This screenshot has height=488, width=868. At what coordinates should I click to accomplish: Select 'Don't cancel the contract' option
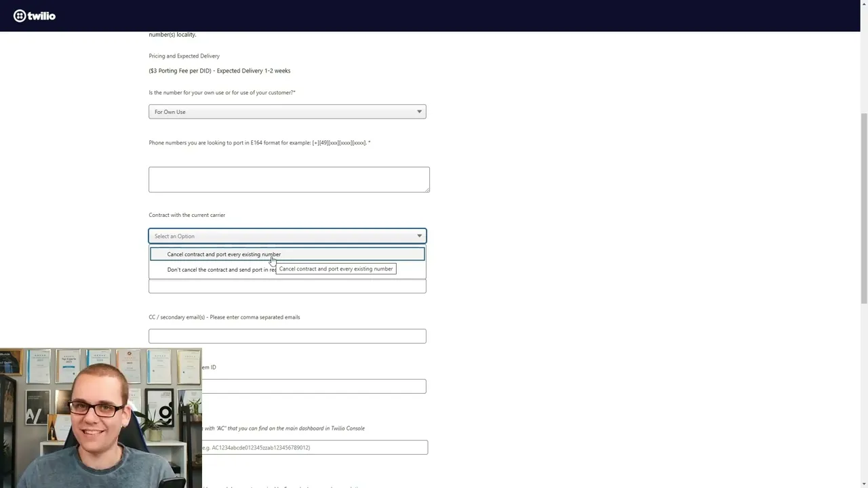pyautogui.click(x=288, y=270)
